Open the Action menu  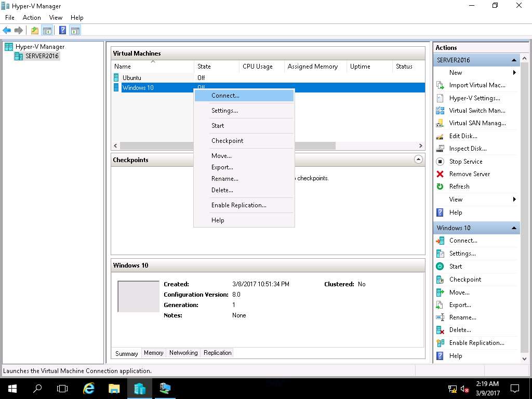(x=32, y=18)
